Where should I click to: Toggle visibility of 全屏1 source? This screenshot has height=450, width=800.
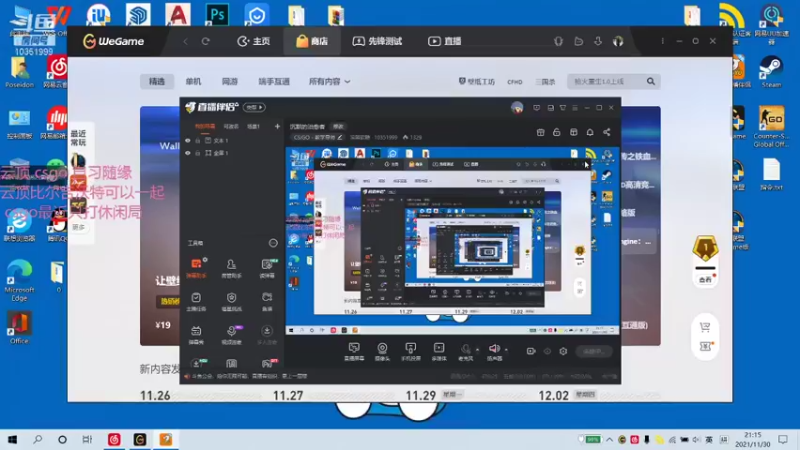click(x=188, y=153)
